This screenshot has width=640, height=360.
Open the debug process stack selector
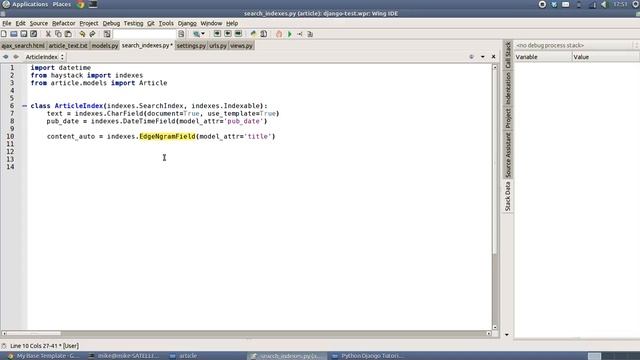tap(576, 45)
